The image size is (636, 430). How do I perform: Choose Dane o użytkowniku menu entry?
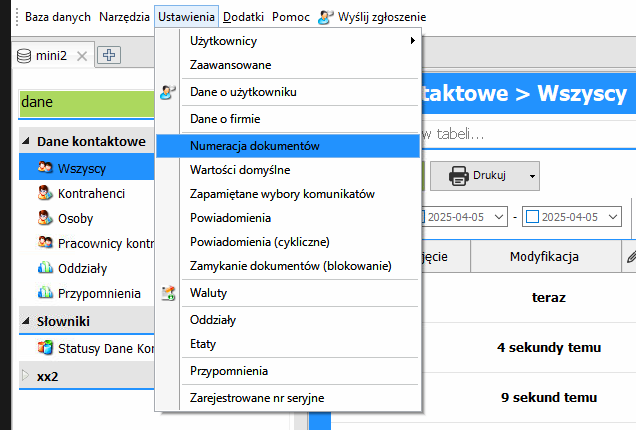(288, 92)
